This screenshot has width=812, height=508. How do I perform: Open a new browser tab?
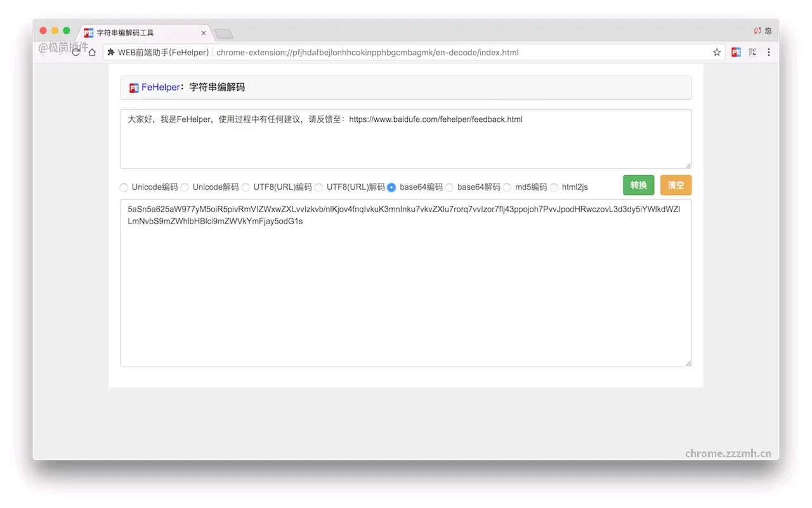(x=223, y=34)
